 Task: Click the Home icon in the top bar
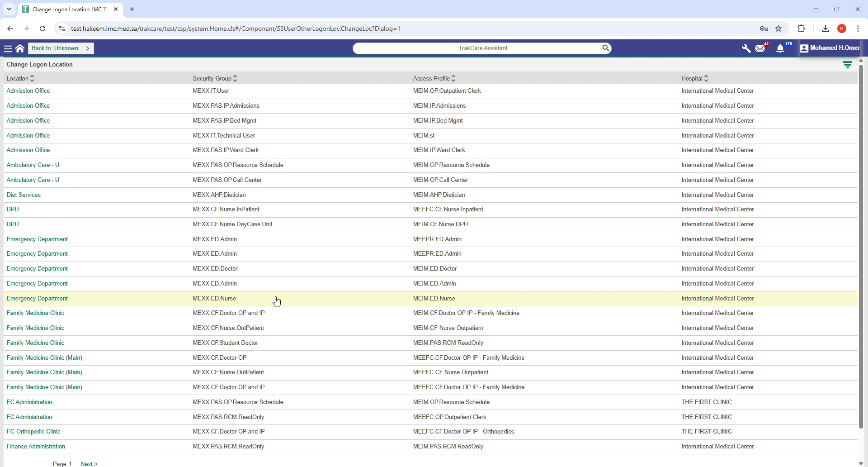click(x=20, y=48)
